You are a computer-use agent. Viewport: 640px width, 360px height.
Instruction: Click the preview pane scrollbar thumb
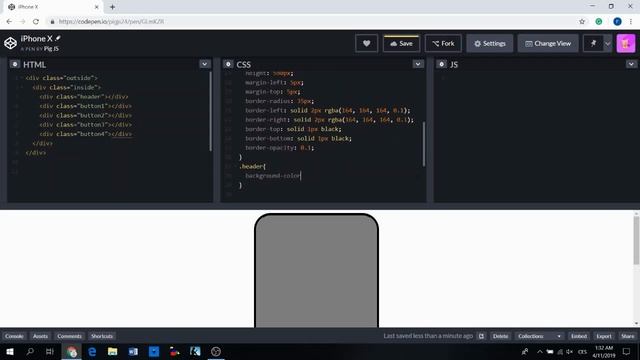pos(636,240)
